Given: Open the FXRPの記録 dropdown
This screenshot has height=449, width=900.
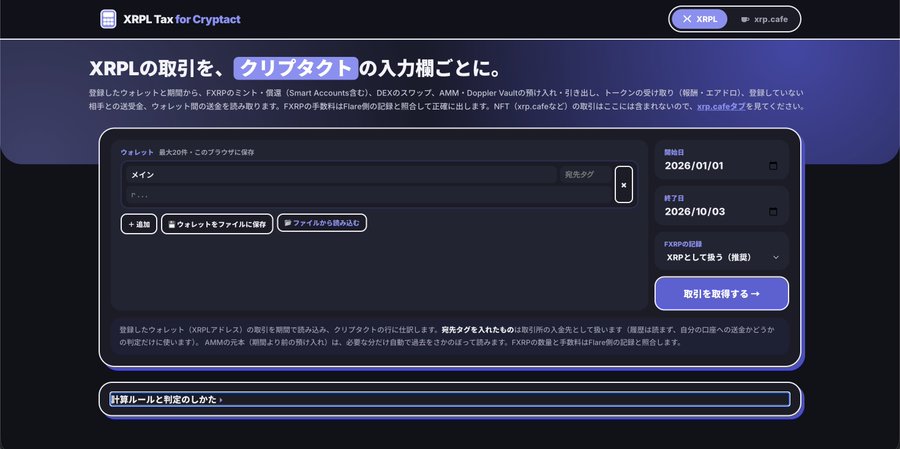Looking at the screenshot, I should [x=721, y=257].
